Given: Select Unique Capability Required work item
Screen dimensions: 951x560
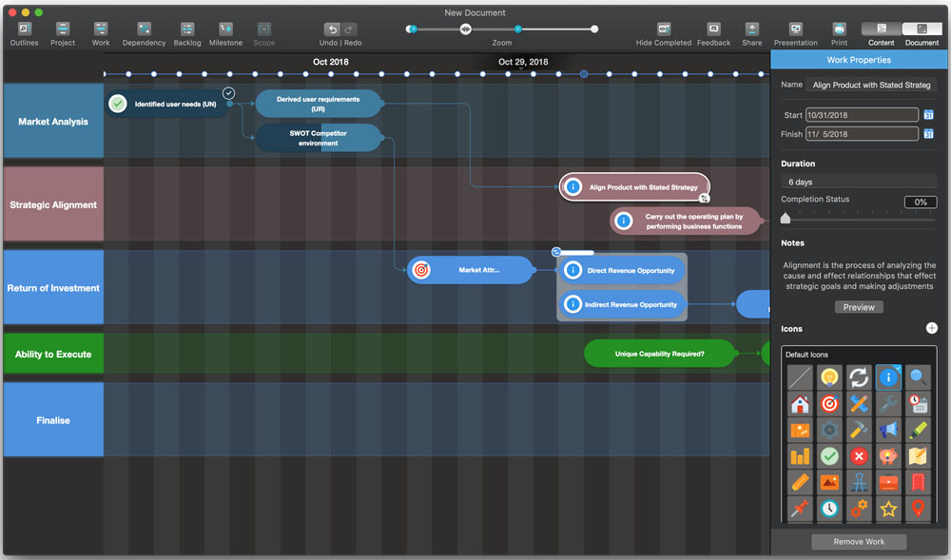Looking at the screenshot, I should coord(660,354).
